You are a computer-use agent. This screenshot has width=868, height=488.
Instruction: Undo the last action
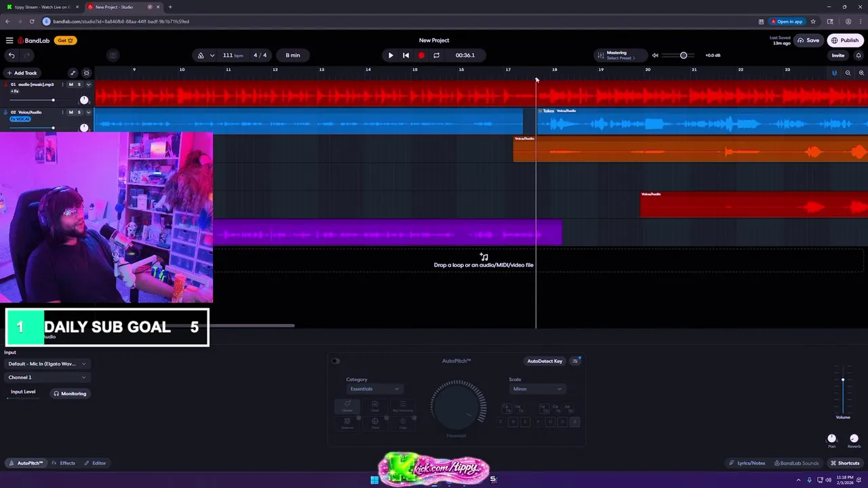click(12, 55)
